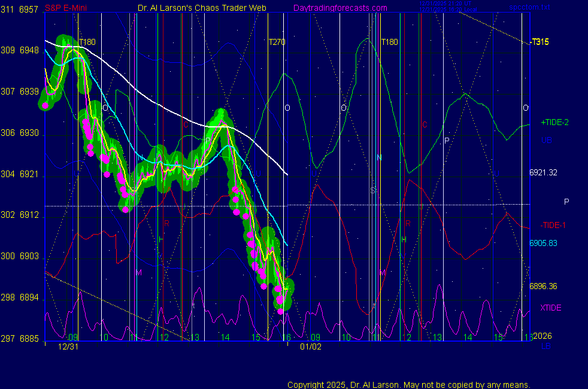Select the red -TIDE-1 legend label
The width and height of the screenshot is (588, 389).
point(553,225)
